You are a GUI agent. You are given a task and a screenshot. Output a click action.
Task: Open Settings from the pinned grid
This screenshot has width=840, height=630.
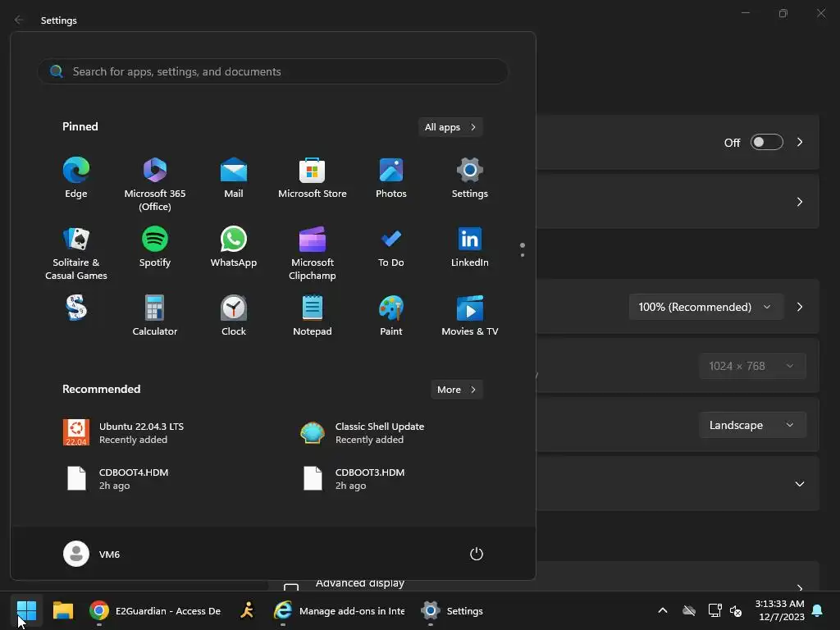tap(470, 178)
